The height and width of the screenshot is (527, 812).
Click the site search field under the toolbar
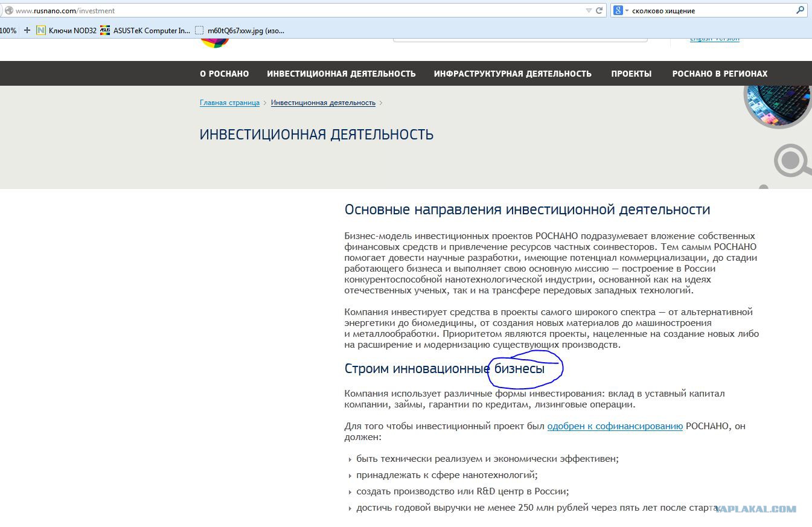(x=520, y=39)
